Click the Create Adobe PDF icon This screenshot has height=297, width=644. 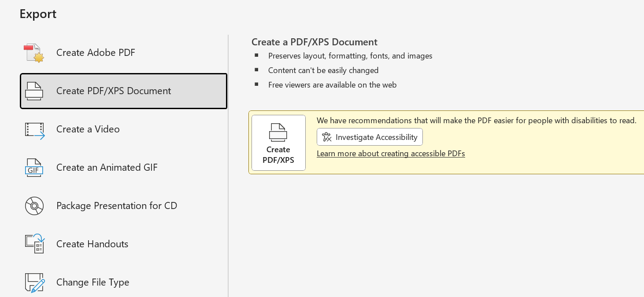[34, 52]
